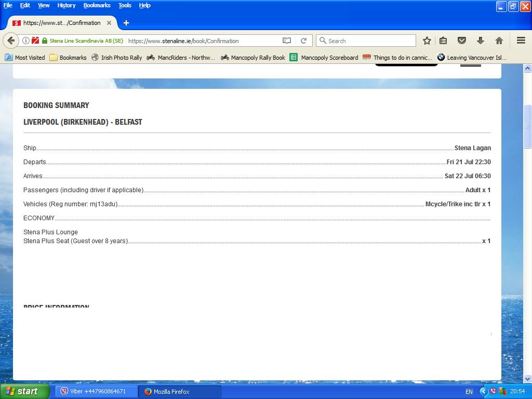Image resolution: width=532 pixels, height=399 pixels.
Task: Switch to Mozilla Firefox taskbar button
Action: [x=180, y=392]
